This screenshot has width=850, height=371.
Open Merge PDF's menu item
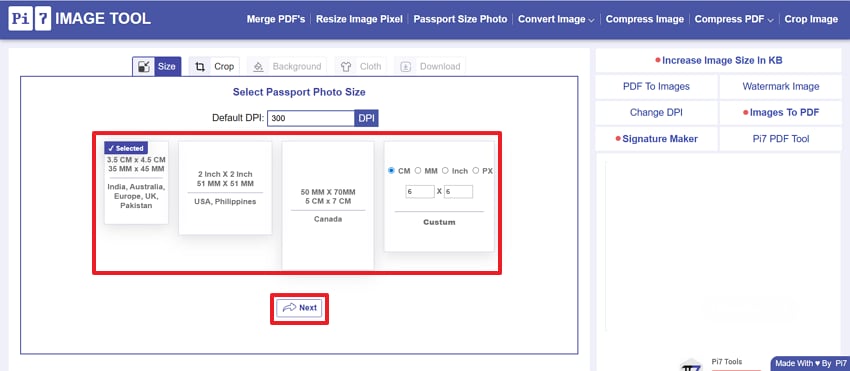276,19
